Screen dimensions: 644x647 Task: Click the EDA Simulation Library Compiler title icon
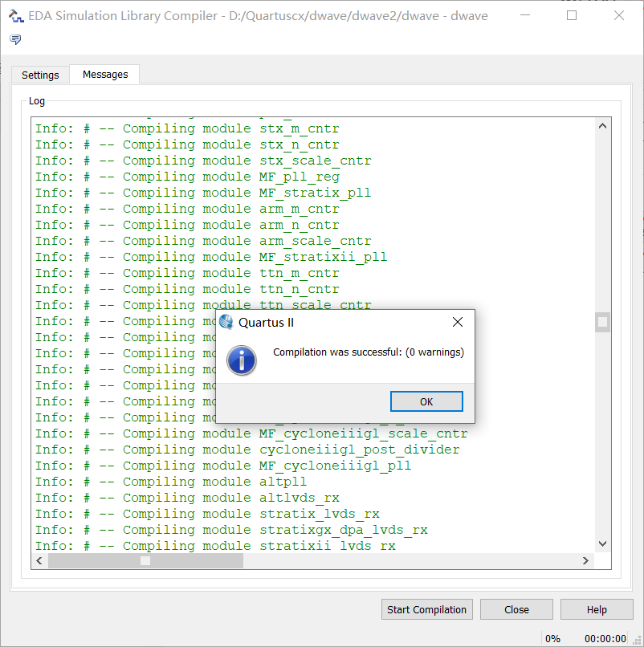pos(16,16)
